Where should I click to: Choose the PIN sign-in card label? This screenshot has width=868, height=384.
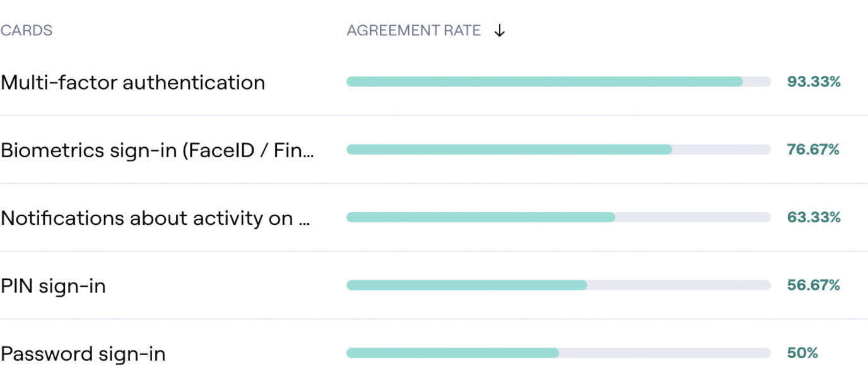coord(54,286)
